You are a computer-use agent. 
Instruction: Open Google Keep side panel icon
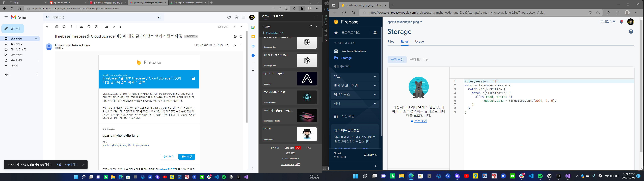(253, 37)
